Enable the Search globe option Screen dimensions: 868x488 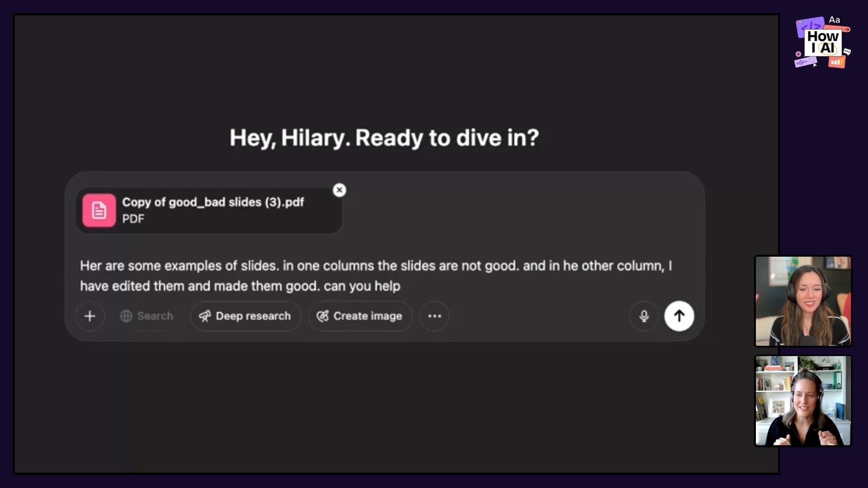tap(146, 316)
